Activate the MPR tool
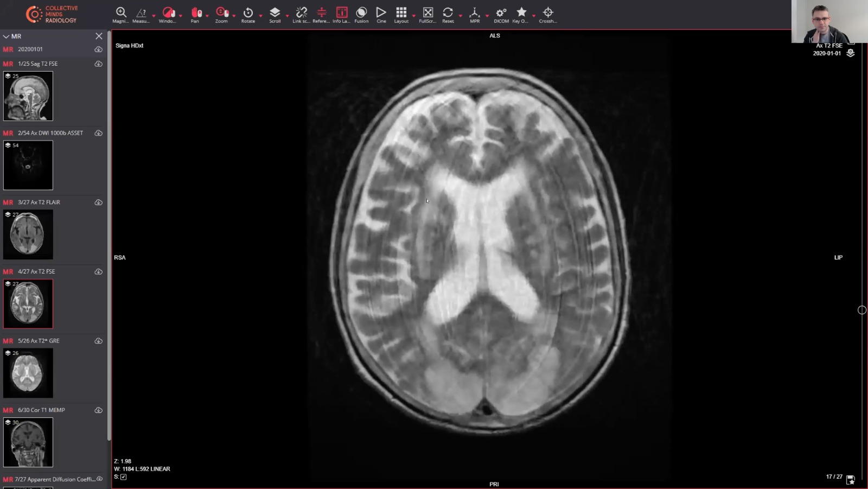Screen dimensions: 868x489 474,13
